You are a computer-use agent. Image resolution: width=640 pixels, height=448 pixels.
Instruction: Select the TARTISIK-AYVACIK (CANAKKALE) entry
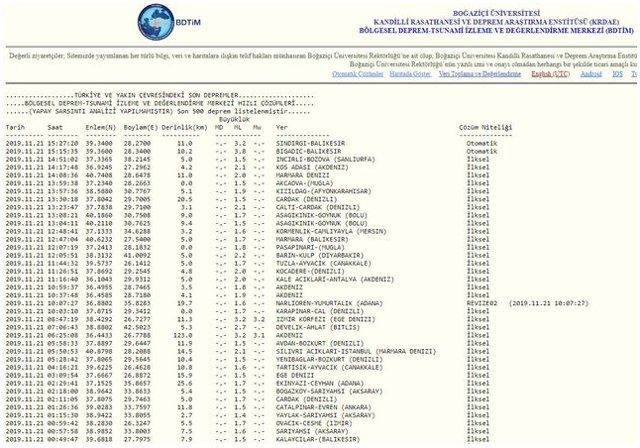[x=329, y=367]
